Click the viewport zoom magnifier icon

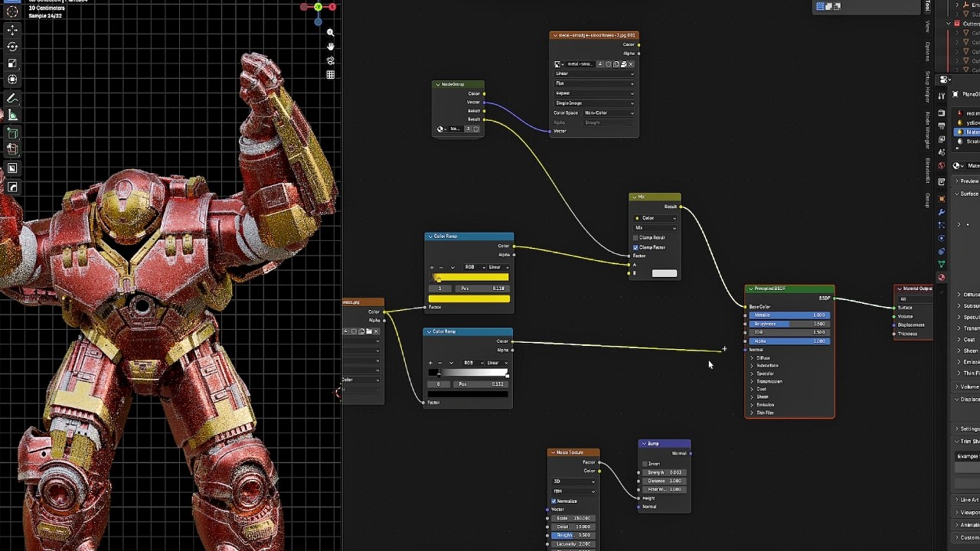tap(330, 32)
